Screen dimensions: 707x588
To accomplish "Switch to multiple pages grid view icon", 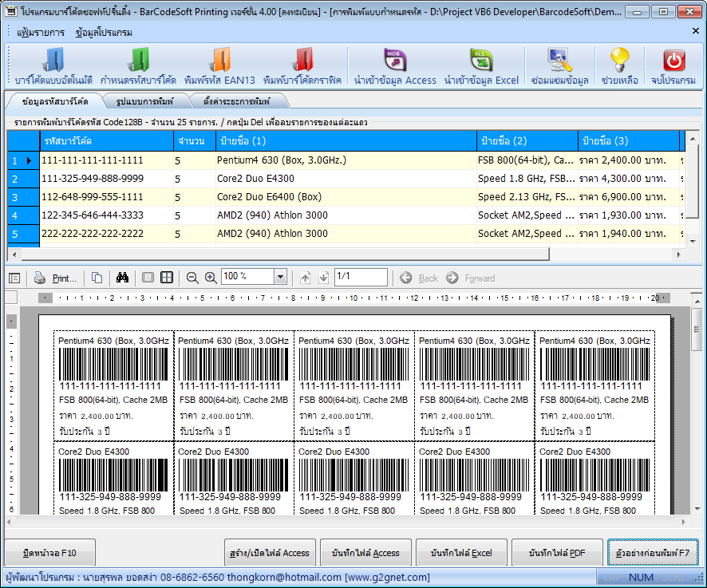I will click(167, 278).
